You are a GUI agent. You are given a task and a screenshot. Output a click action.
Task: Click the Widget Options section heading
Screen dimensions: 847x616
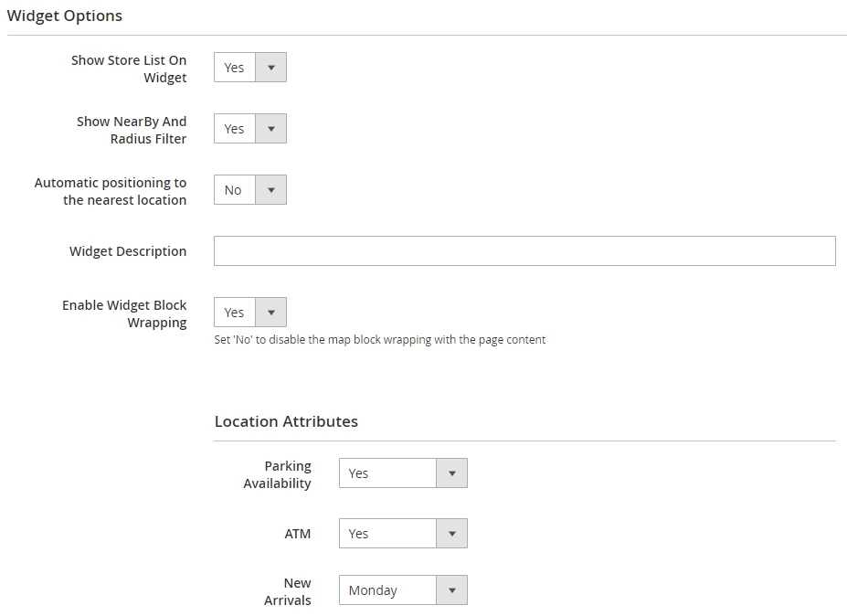(x=64, y=16)
